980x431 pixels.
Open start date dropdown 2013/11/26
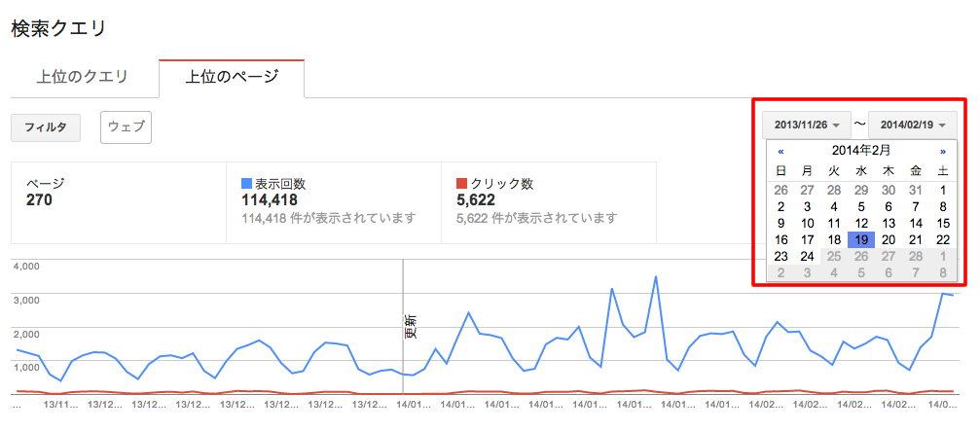[806, 125]
